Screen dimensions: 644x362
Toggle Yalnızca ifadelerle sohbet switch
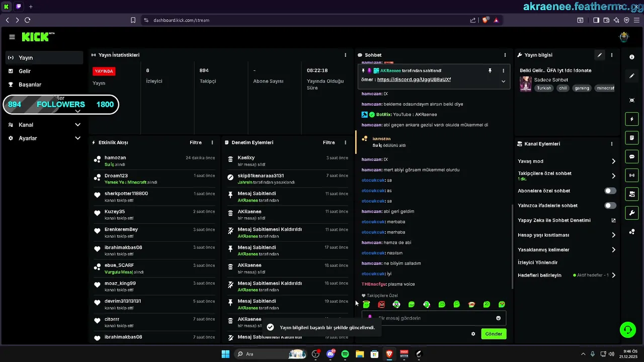(610, 205)
